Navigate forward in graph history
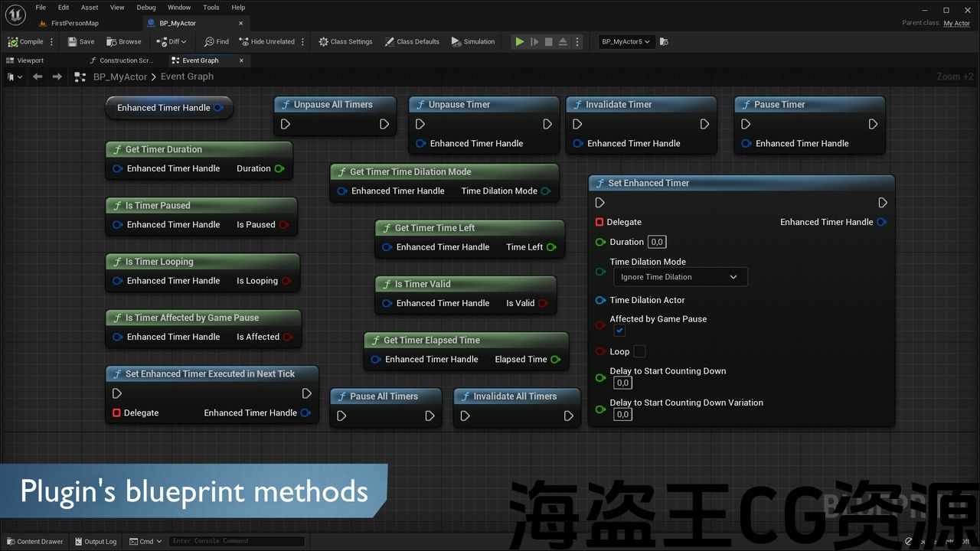This screenshot has width=980, height=551. click(x=57, y=77)
